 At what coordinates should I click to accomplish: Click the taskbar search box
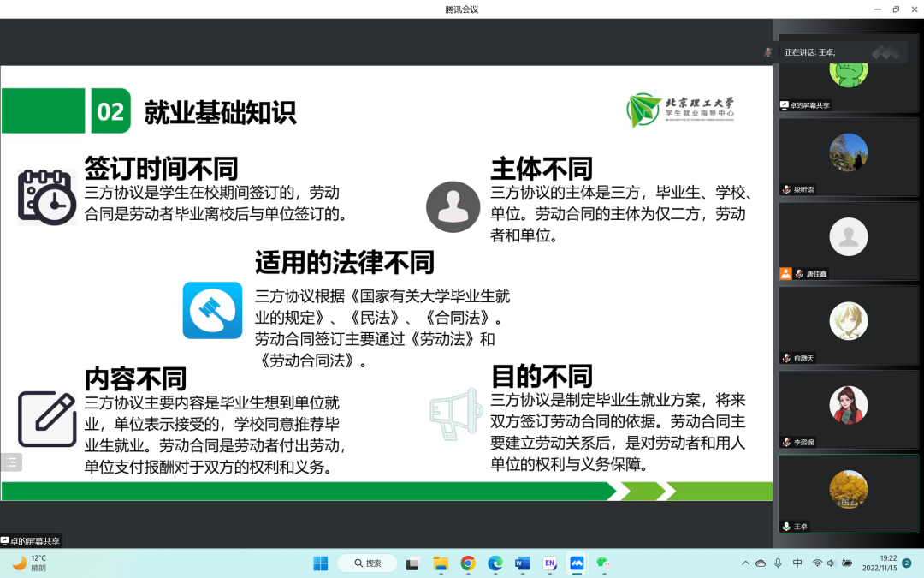click(367, 563)
